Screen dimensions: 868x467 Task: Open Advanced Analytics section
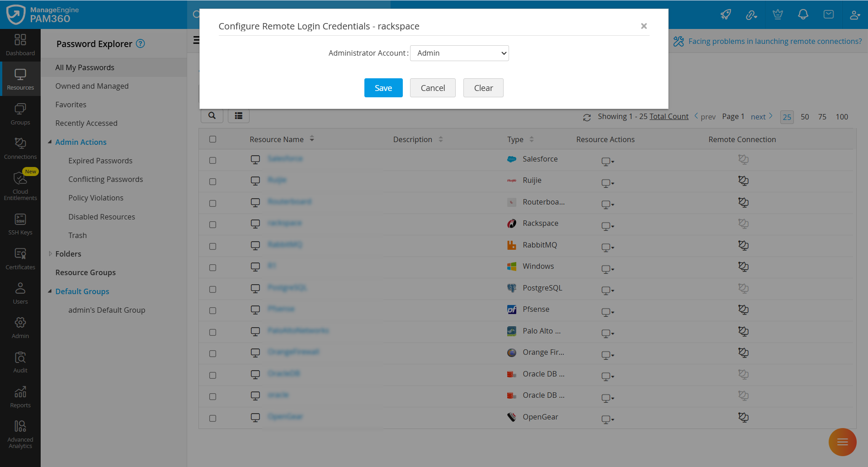[x=20, y=434]
